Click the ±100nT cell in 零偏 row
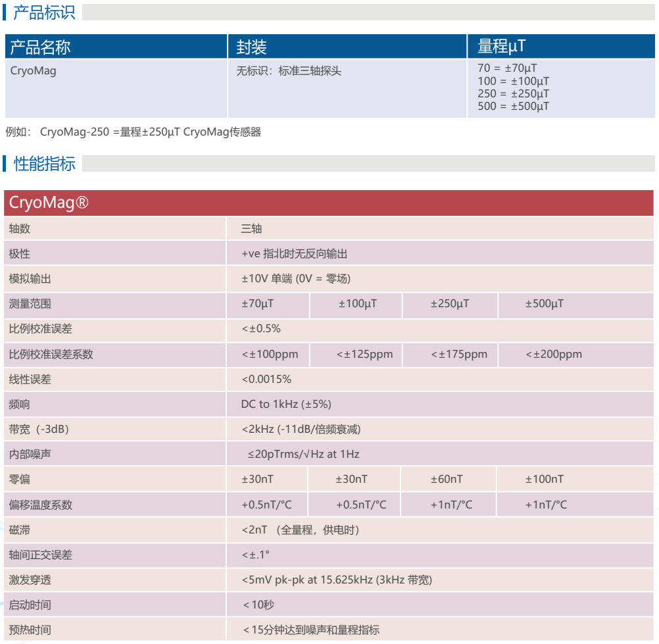The image size is (659, 644). [x=545, y=479]
